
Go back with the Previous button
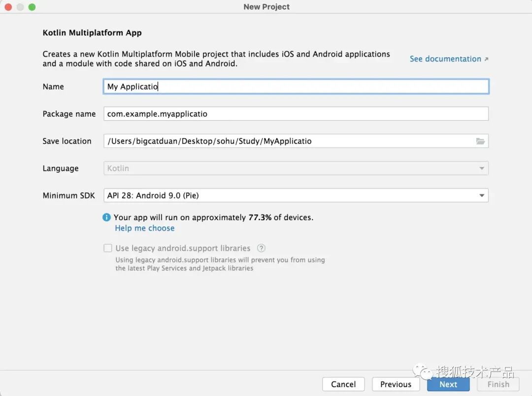[396, 384]
